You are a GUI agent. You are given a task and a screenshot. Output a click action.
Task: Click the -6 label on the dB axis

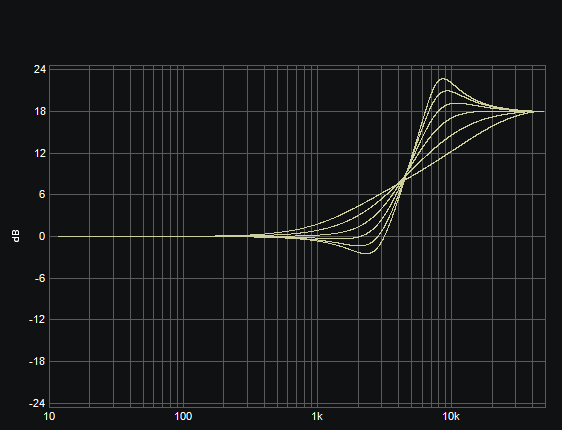point(40,278)
